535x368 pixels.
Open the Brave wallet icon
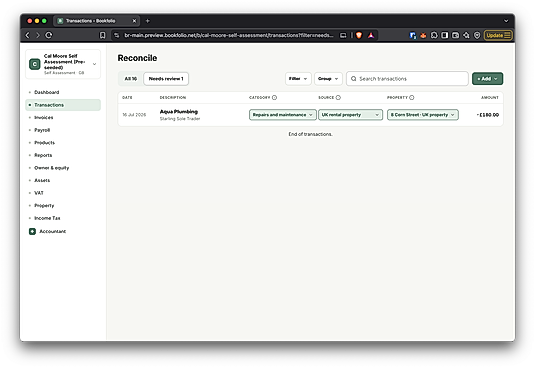tap(456, 35)
